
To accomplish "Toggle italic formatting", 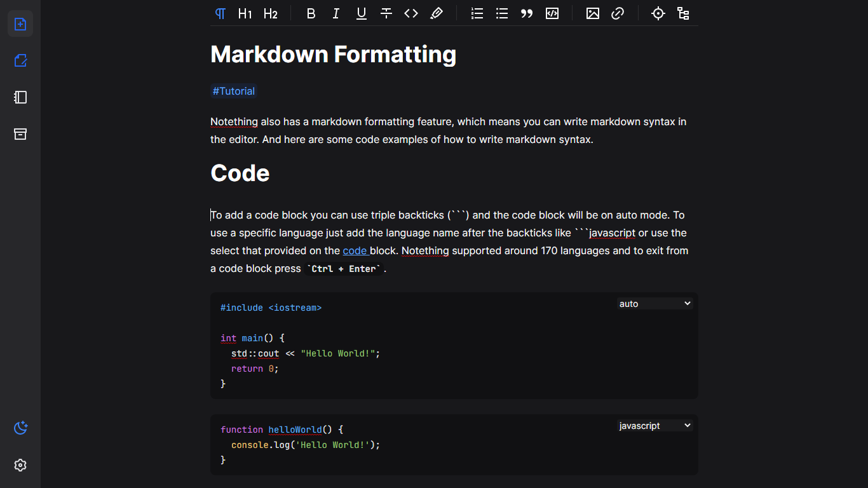I will pyautogui.click(x=336, y=13).
